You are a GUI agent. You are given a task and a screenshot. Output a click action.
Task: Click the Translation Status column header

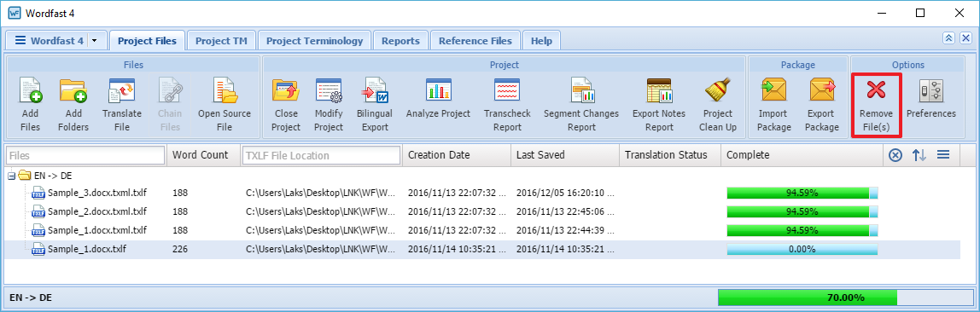coord(670,155)
